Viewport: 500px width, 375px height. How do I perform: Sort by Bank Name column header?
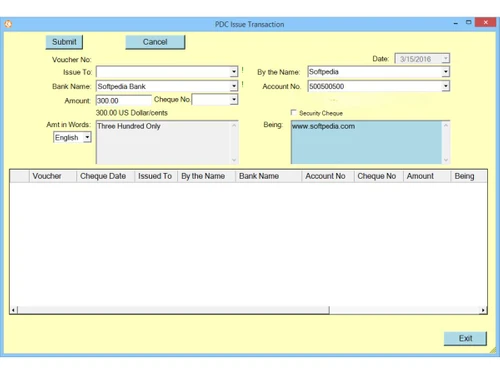[x=268, y=176]
